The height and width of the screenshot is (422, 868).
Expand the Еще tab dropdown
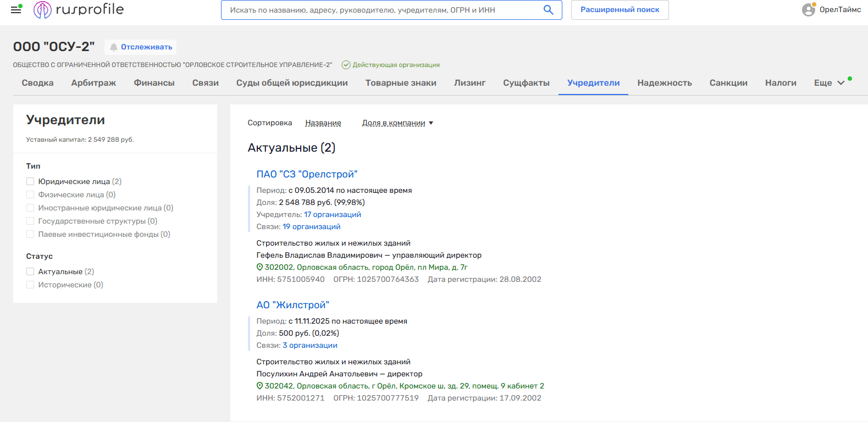(829, 83)
